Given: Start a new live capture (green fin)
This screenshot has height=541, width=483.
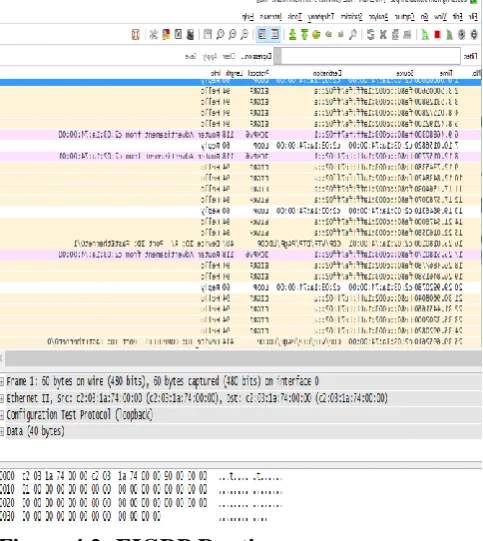Looking at the screenshot, I should point(449,35).
